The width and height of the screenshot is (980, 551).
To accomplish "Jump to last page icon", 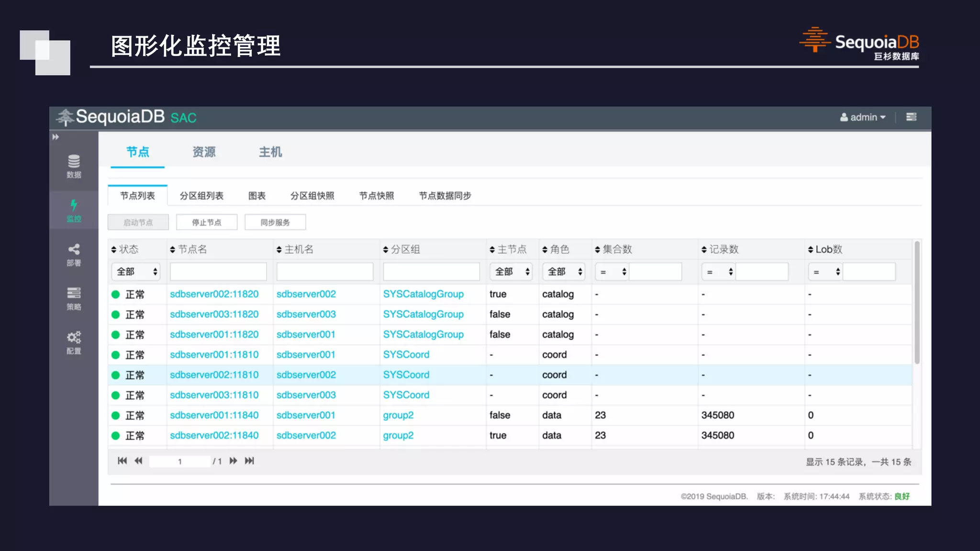I will point(249,461).
